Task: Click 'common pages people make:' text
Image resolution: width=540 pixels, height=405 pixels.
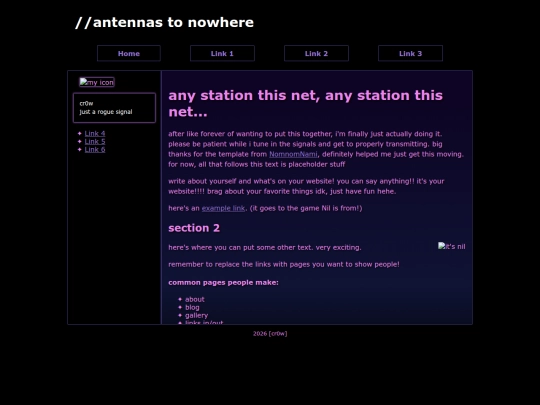Action: point(224,282)
